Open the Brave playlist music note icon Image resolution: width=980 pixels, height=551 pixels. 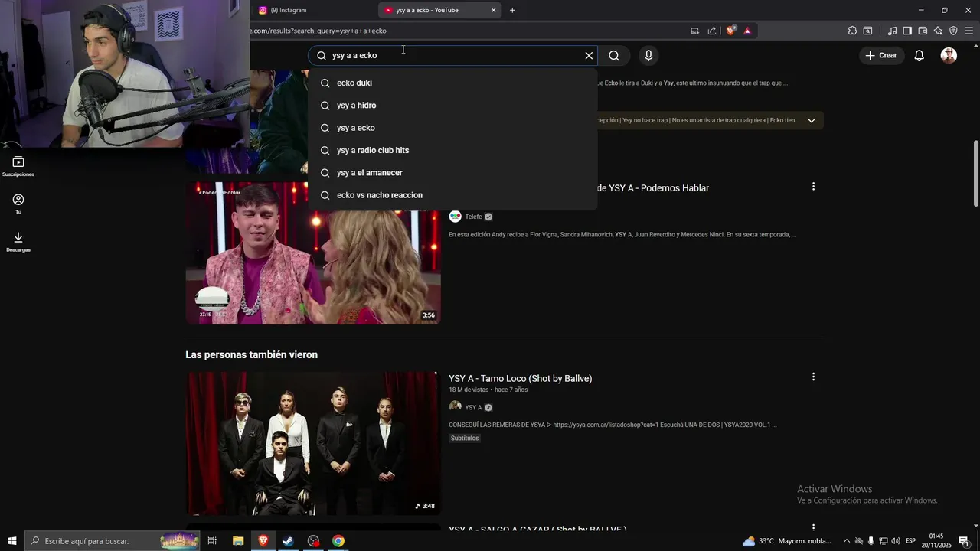(892, 31)
